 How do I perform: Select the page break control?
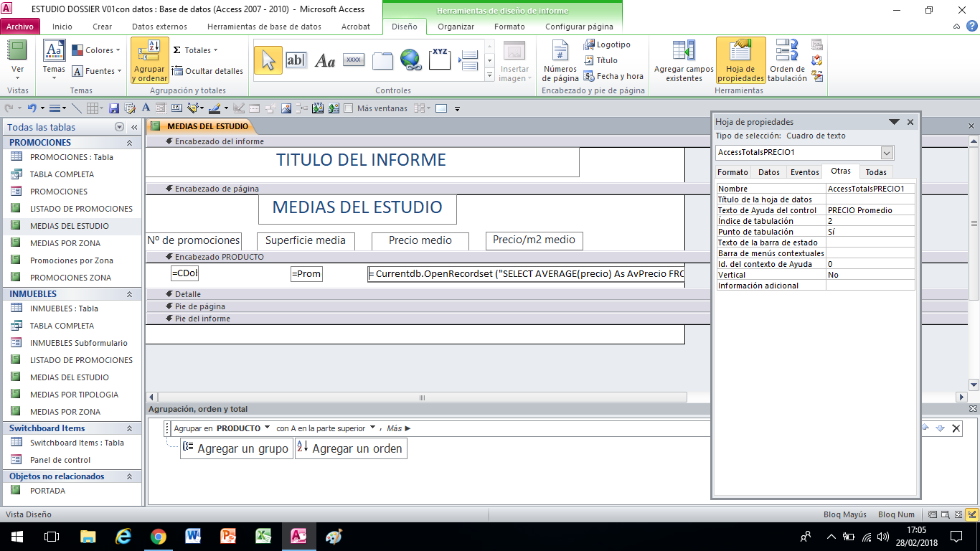[468, 60]
